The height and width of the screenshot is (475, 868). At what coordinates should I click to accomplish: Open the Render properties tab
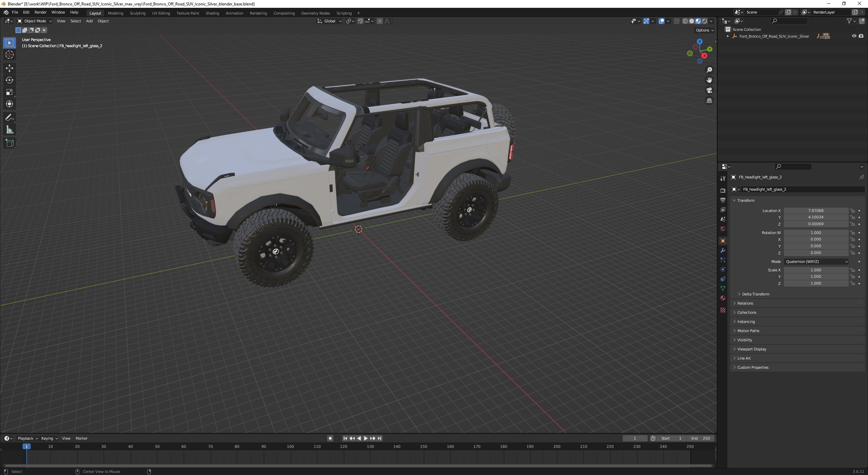723,190
